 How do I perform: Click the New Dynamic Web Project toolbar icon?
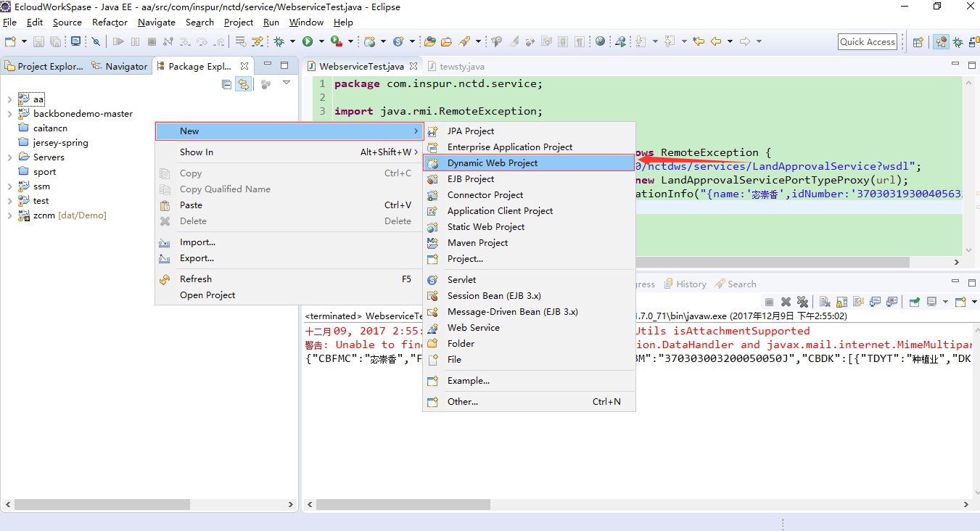(369, 41)
